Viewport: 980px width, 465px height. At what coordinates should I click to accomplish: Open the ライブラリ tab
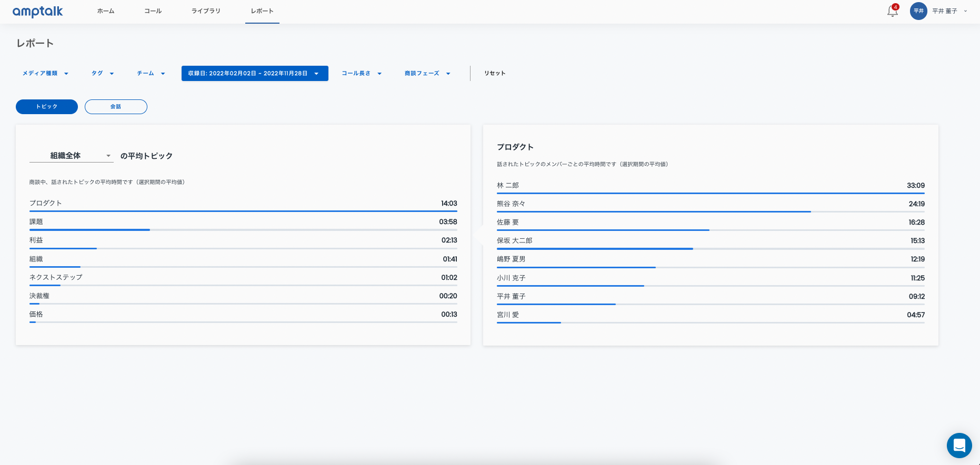[x=206, y=11]
